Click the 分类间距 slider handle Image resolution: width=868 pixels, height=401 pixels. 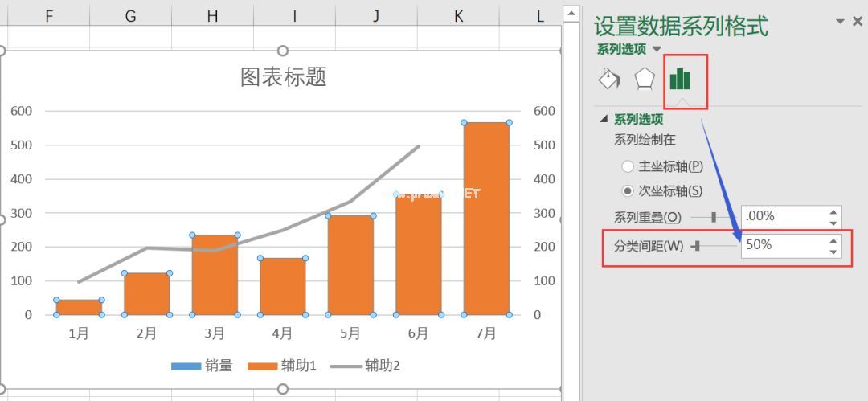696,246
